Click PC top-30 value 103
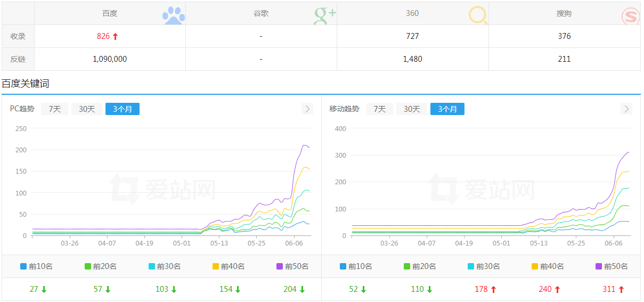The image size is (644, 302). coord(162,289)
